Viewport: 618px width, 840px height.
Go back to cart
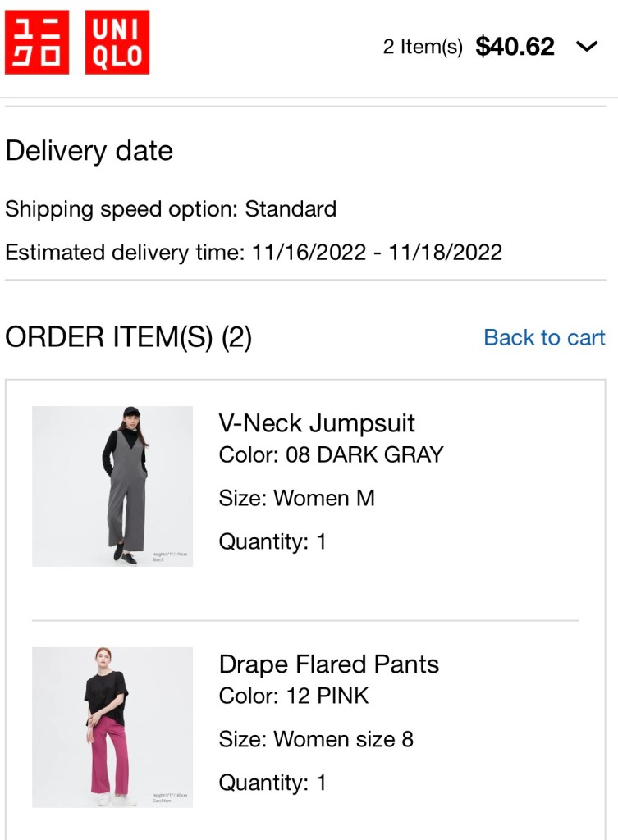pos(544,337)
